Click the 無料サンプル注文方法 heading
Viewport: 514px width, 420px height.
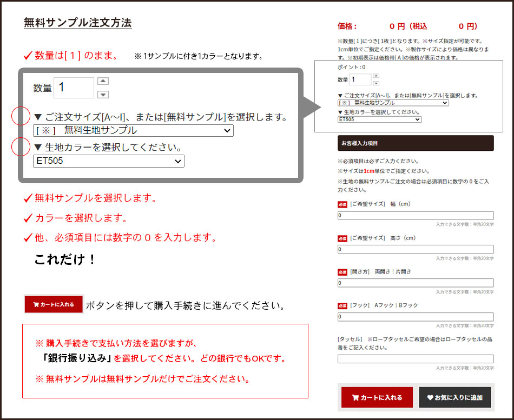tap(78, 23)
